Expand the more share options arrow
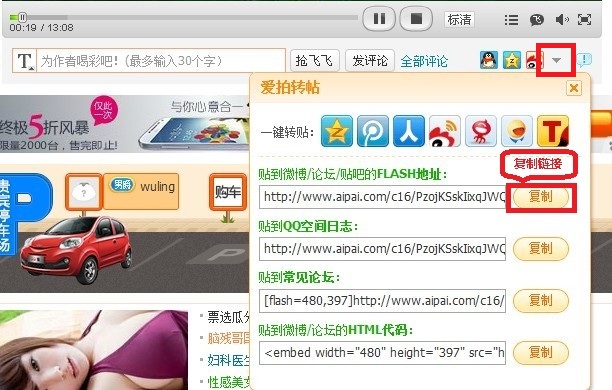The height and width of the screenshot is (390, 612). pos(557,60)
